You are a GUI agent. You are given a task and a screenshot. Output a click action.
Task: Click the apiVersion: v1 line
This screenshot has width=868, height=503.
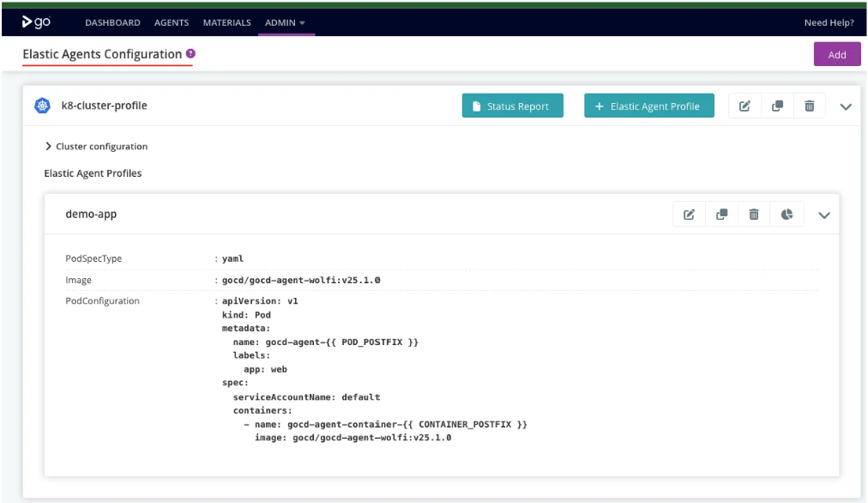coord(260,301)
